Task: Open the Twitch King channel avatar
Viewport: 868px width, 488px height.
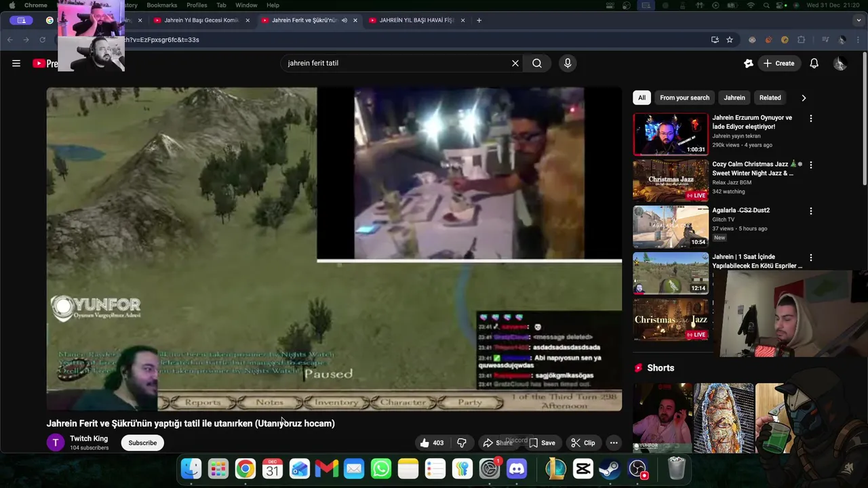Action: 56,443
